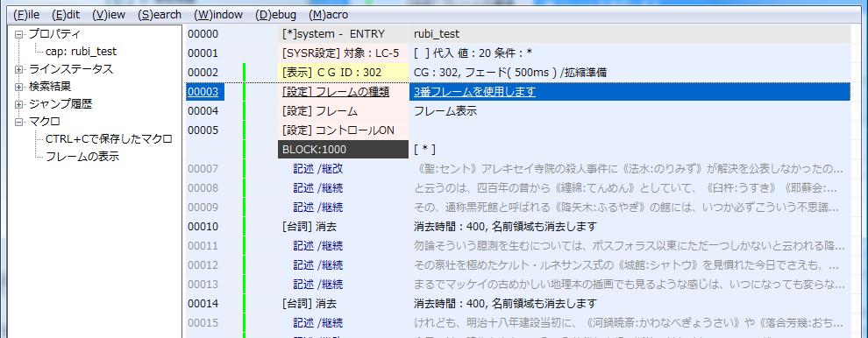Select 記述 /継改 command in row 00007
Viewport: 868px width, 338px height.
[x=318, y=169]
